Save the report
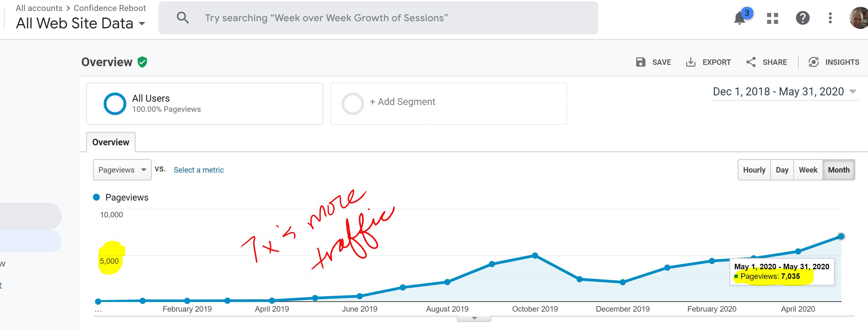This screenshot has height=330, width=868. coord(653,62)
